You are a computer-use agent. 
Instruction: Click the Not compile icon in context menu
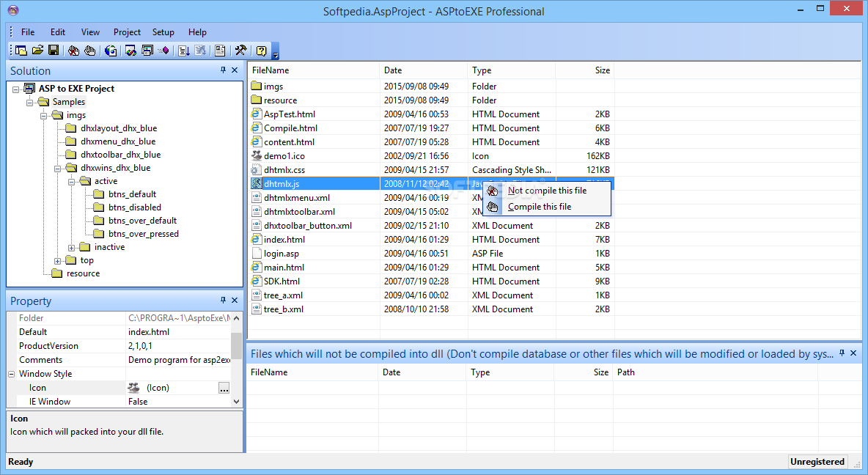click(x=493, y=191)
